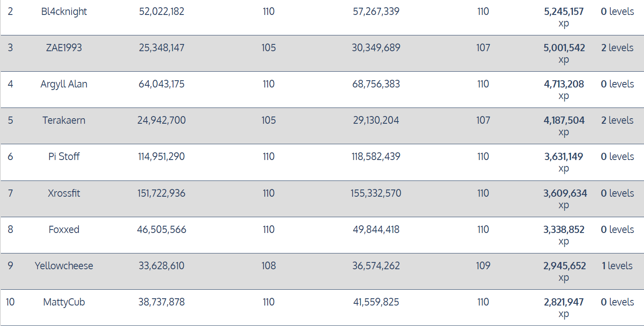Open MattyCub's player entry
644x326 pixels.
(x=64, y=302)
